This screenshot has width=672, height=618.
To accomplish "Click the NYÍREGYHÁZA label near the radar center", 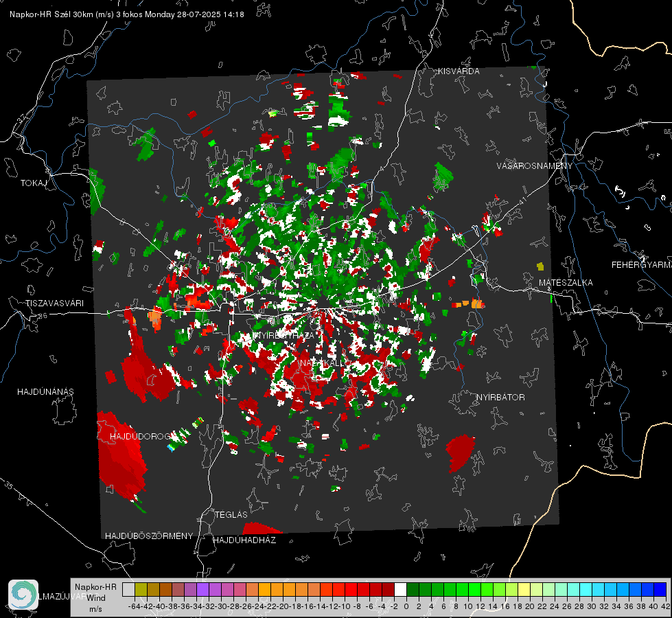I will 285,335.
